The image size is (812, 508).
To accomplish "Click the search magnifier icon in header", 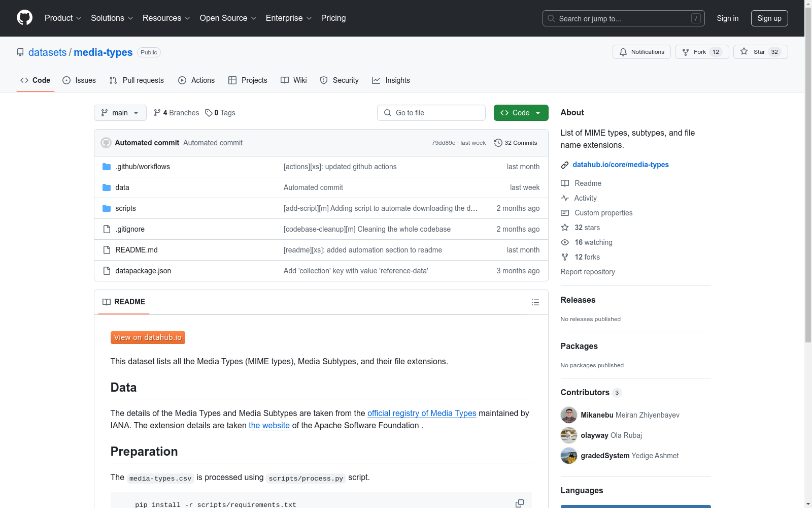I will coord(551,18).
